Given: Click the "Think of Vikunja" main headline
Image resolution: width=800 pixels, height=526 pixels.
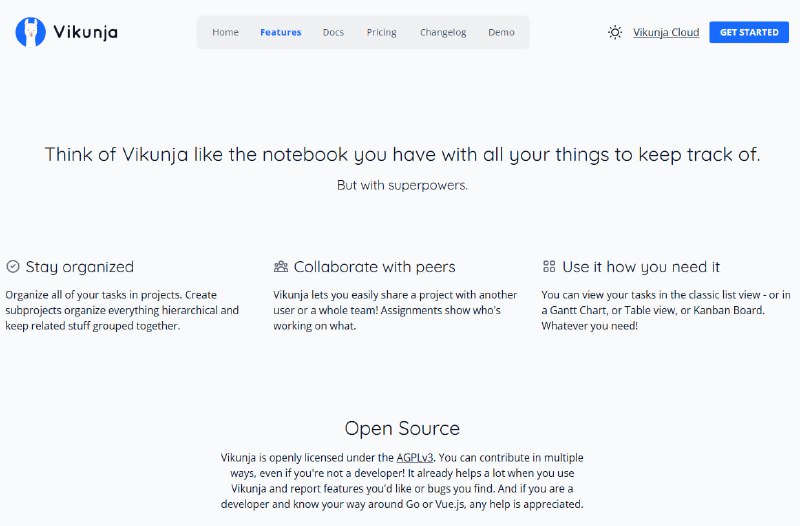Looking at the screenshot, I should (402, 154).
